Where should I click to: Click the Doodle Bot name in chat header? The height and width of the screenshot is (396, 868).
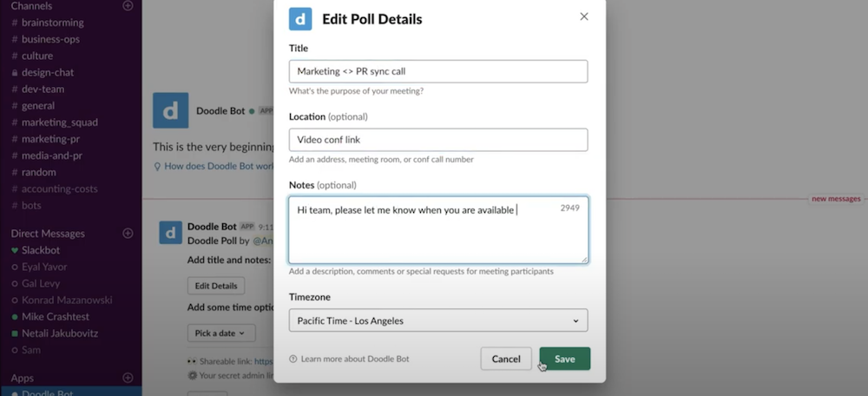point(220,111)
